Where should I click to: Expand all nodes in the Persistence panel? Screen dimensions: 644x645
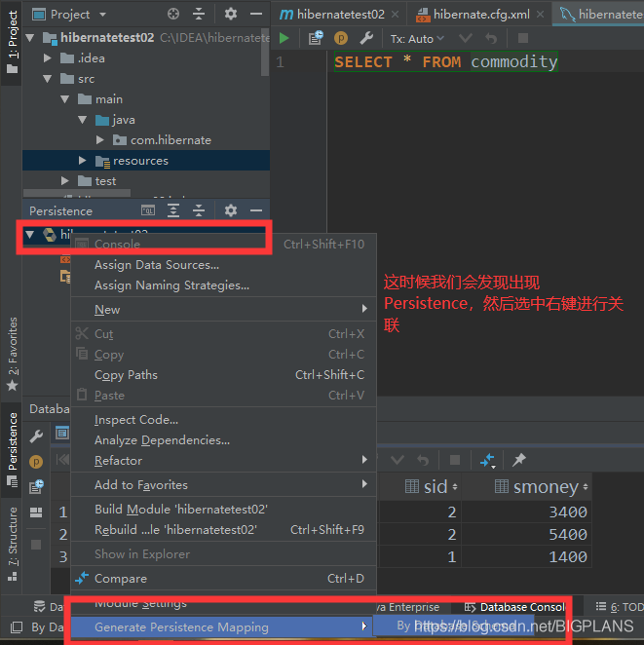point(173,210)
